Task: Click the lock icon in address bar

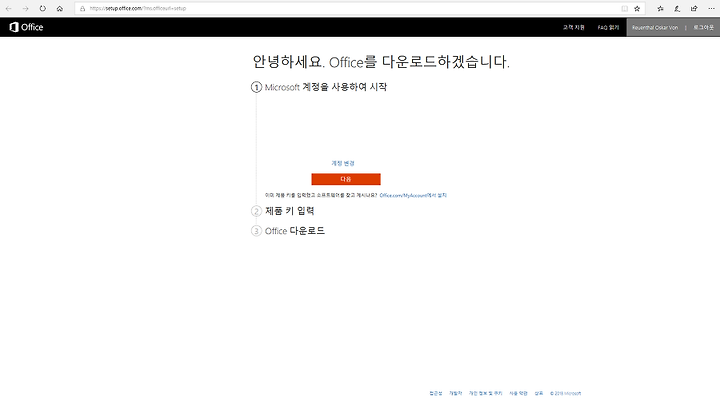Action: pyautogui.click(x=83, y=9)
